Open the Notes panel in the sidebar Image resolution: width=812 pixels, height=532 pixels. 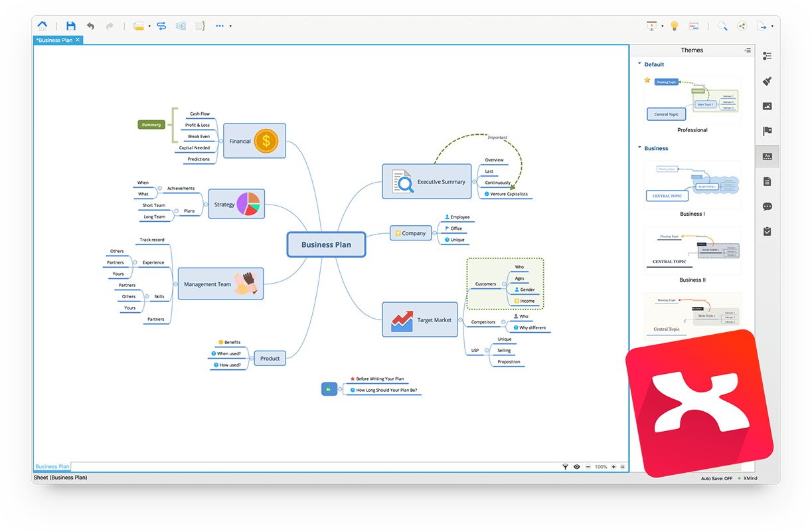[x=767, y=181]
